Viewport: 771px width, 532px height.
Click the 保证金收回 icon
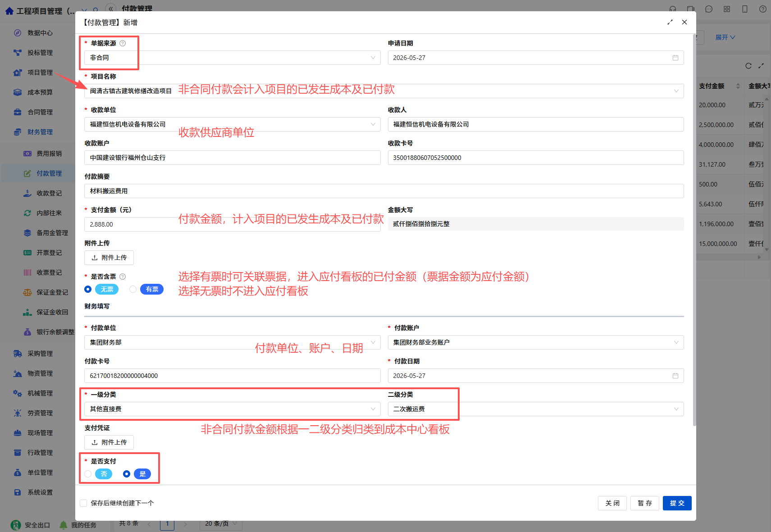pos(27,312)
